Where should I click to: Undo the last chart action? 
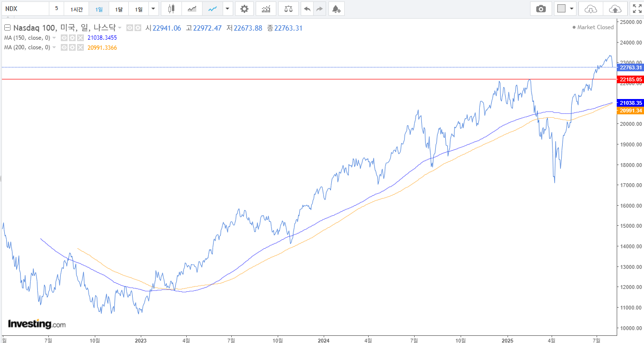(x=307, y=9)
